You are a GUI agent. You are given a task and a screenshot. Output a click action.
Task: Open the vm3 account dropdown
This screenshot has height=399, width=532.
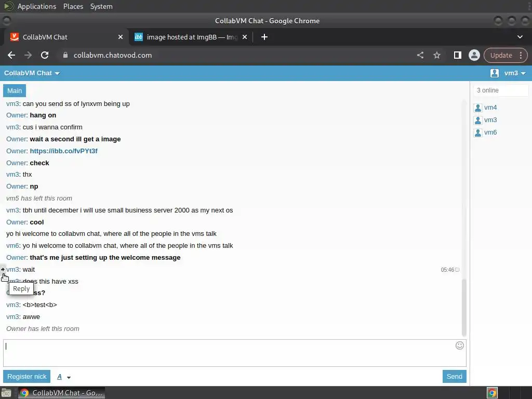pyautogui.click(x=515, y=73)
